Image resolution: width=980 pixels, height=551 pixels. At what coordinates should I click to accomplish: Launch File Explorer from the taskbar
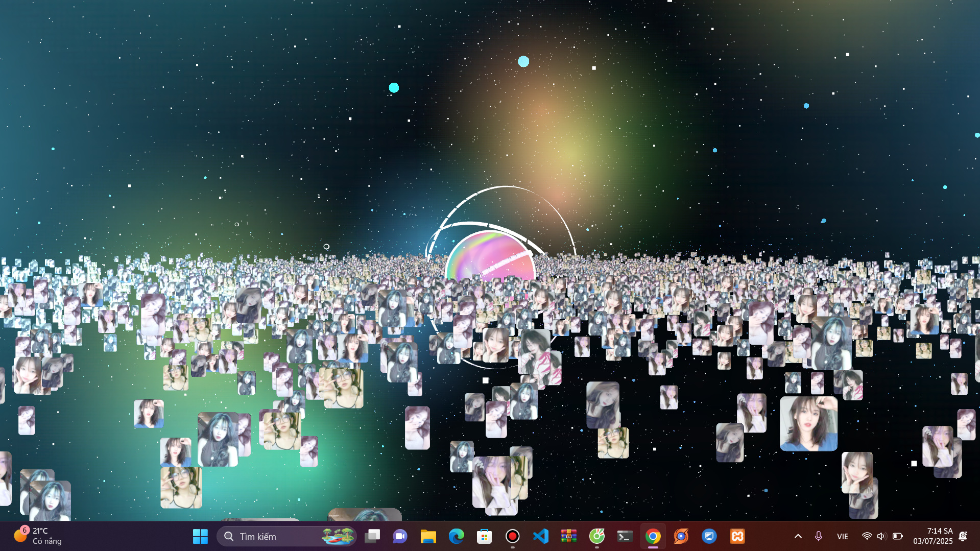(x=428, y=536)
